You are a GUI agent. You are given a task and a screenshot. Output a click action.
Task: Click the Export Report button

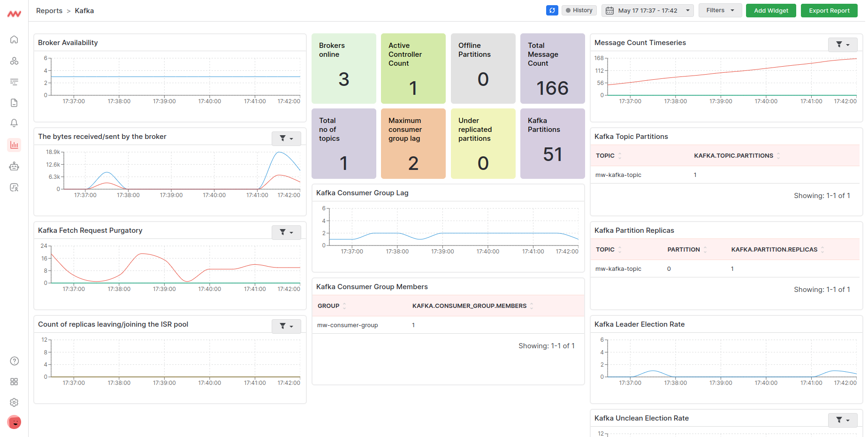click(x=829, y=10)
